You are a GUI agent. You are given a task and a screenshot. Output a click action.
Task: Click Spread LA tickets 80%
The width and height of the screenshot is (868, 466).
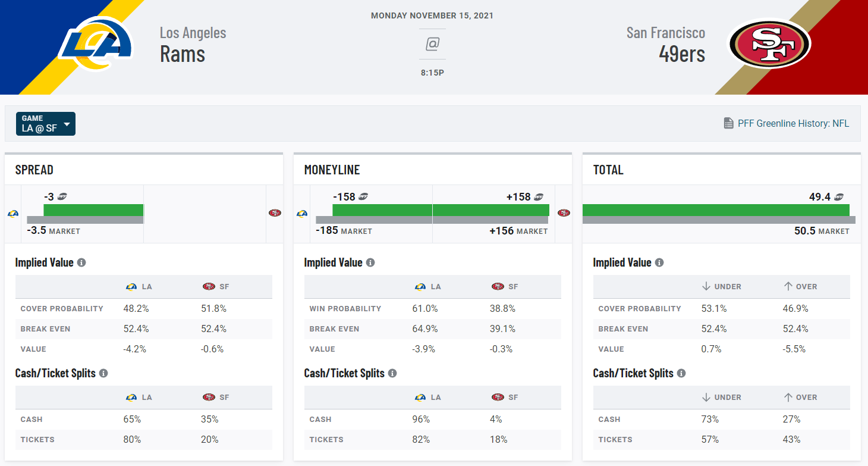point(132,439)
